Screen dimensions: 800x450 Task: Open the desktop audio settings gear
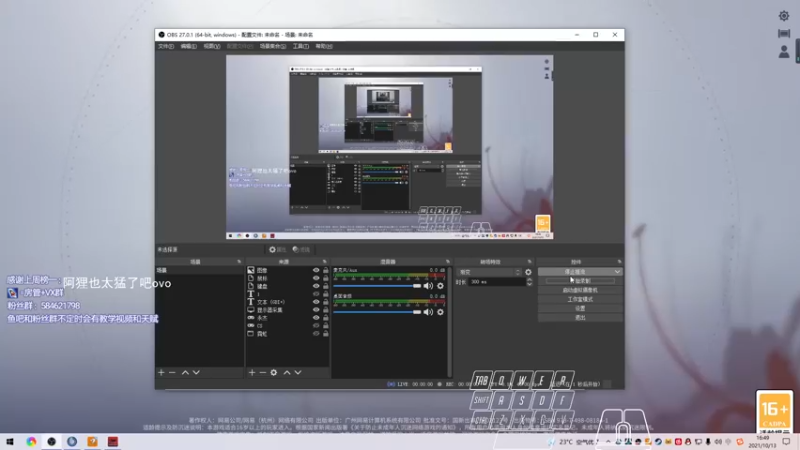[x=440, y=312]
